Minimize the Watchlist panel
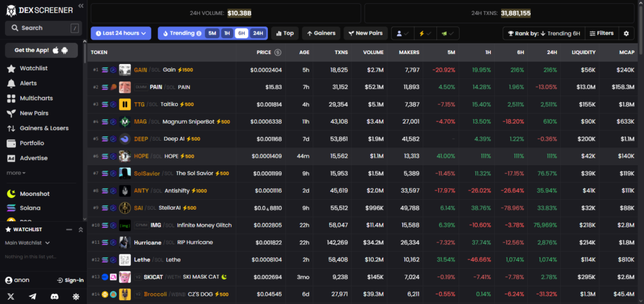Image resolution: width=644 pixels, height=304 pixels. click(x=69, y=230)
